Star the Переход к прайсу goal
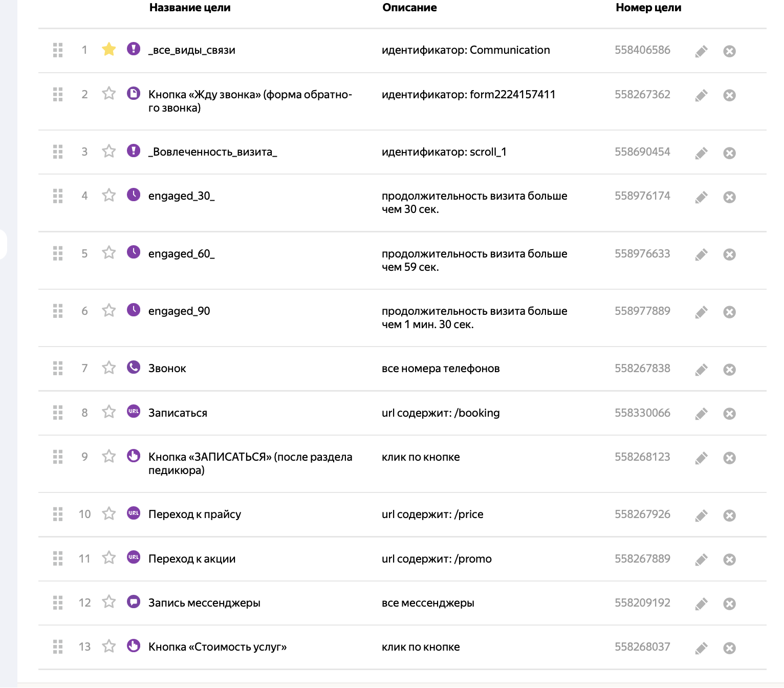This screenshot has width=784, height=688. coord(109,513)
